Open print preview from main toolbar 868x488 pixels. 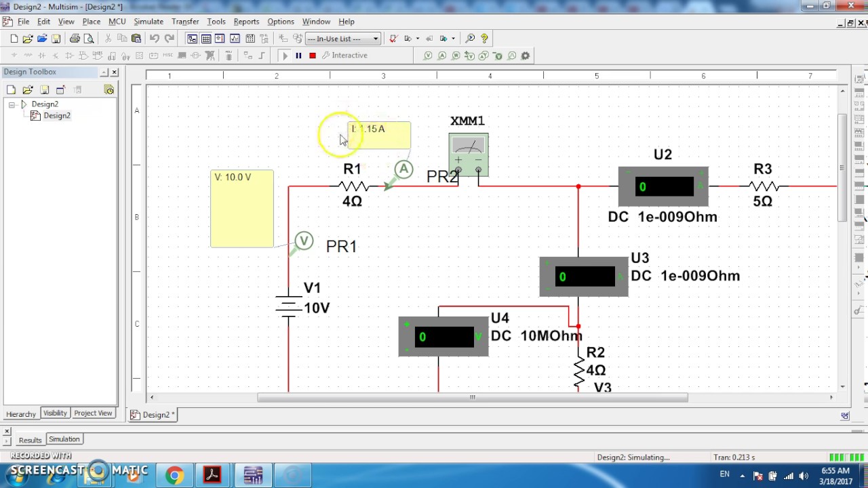point(89,39)
